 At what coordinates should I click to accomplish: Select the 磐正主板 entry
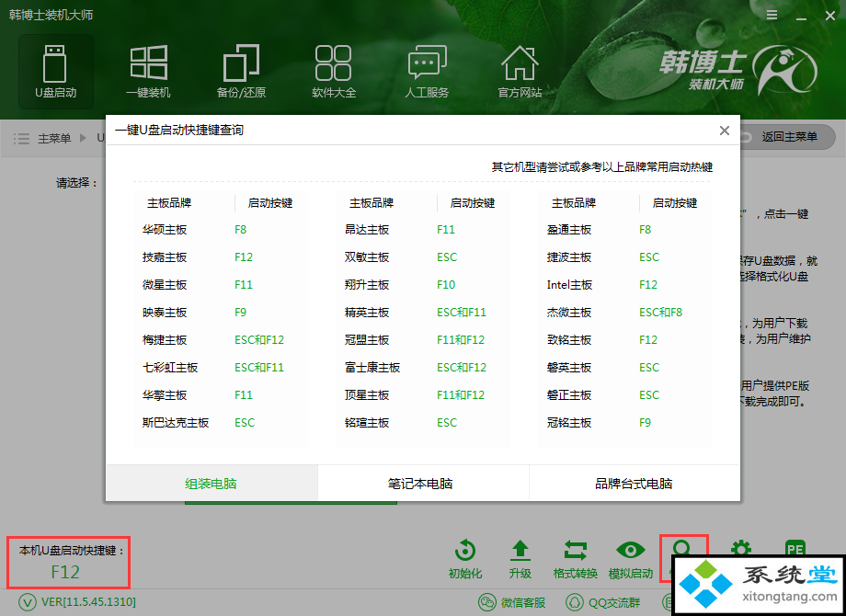569,394
